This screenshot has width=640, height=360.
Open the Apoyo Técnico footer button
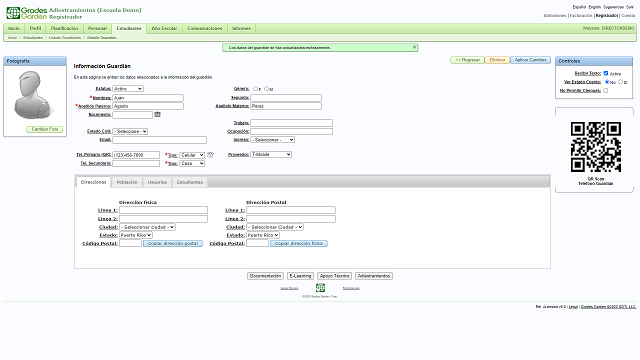334,276
